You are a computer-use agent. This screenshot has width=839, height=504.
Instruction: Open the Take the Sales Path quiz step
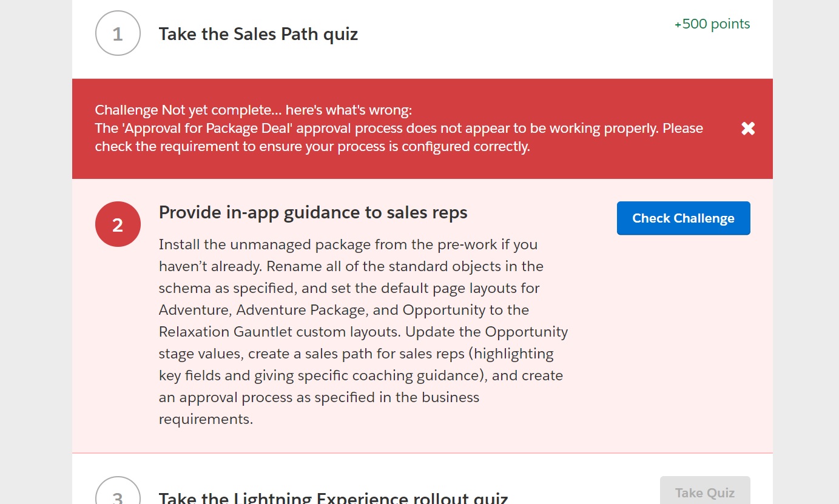click(258, 34)
